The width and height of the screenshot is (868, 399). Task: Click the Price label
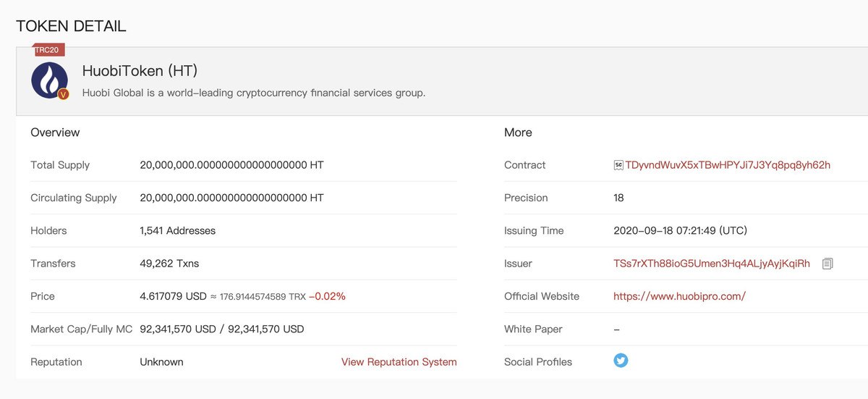(43, 296)
